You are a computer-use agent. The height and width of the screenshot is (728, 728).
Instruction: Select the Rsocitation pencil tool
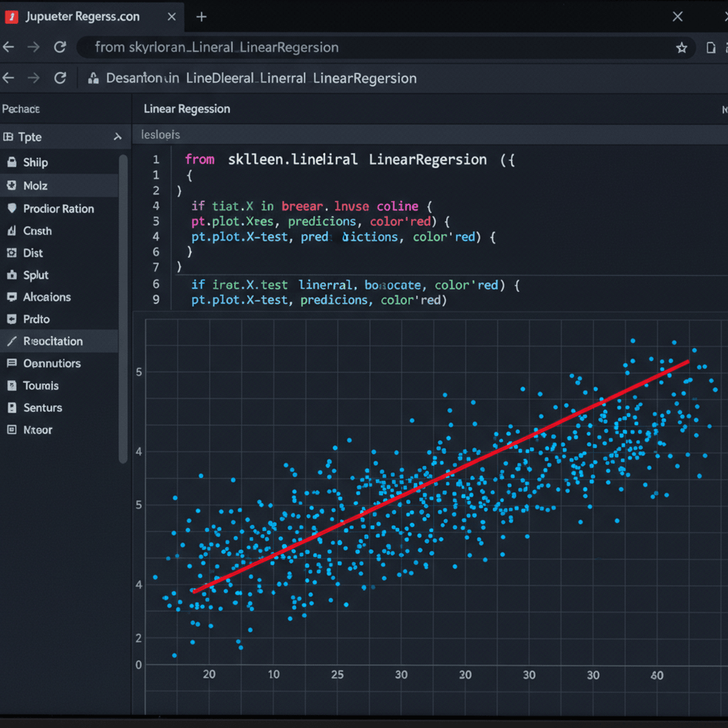point(12,341)
